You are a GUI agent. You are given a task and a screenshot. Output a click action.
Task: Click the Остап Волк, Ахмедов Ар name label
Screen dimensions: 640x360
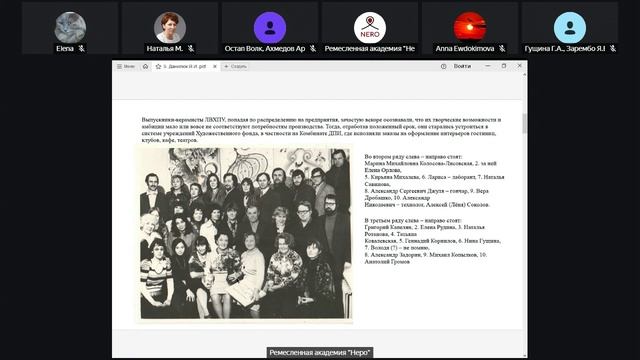click(x=265, y=49)
